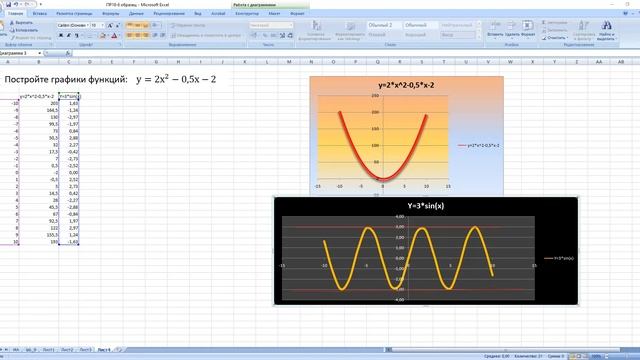Select the 'Обычный' cell style
Viewport: 640px width, 360px height.
point(420,25)
